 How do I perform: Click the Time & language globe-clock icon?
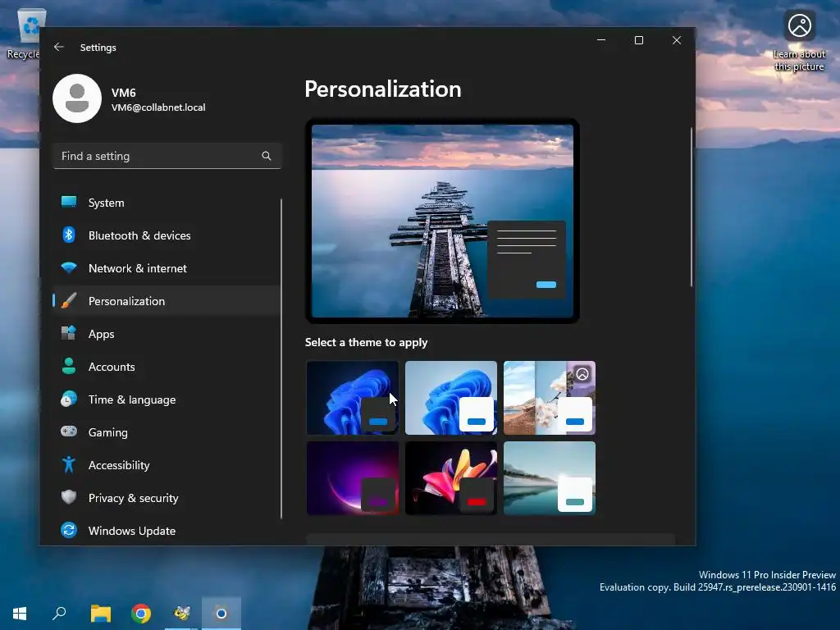(69, 399)
